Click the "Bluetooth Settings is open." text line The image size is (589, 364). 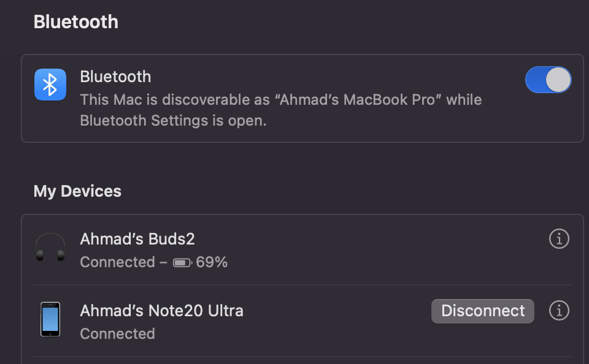point(173,121)
